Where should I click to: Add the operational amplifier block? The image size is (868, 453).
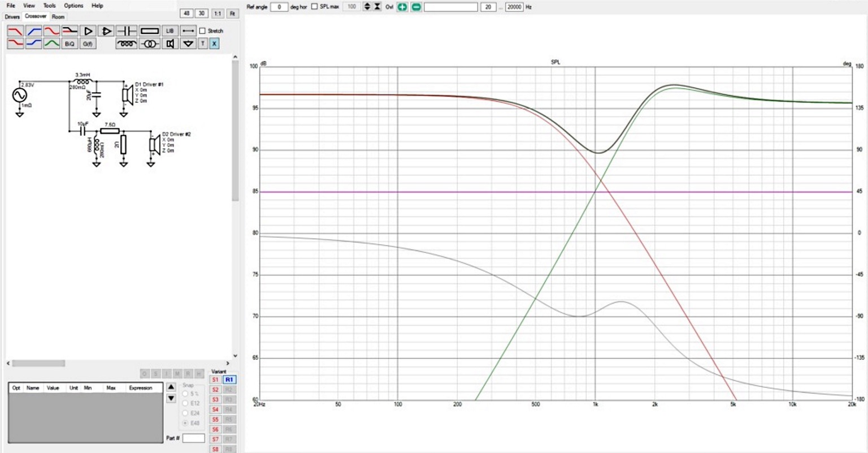click(x=106, y=31)
